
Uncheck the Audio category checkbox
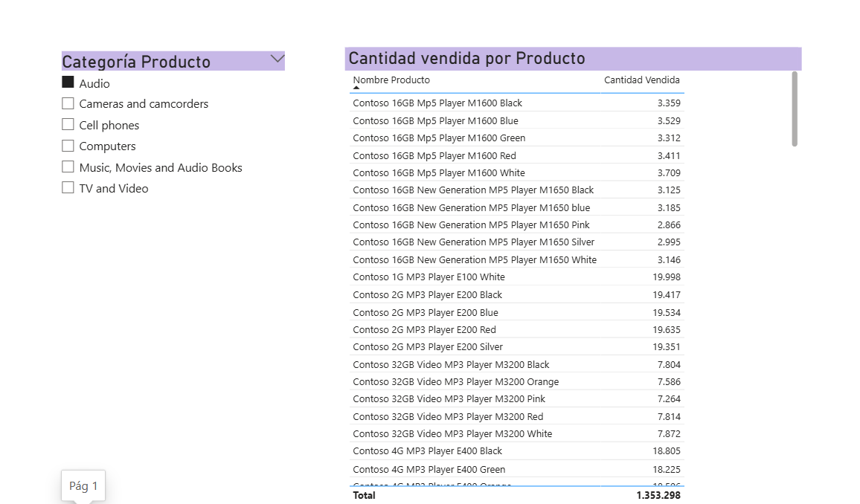click(x=68, y=83)
